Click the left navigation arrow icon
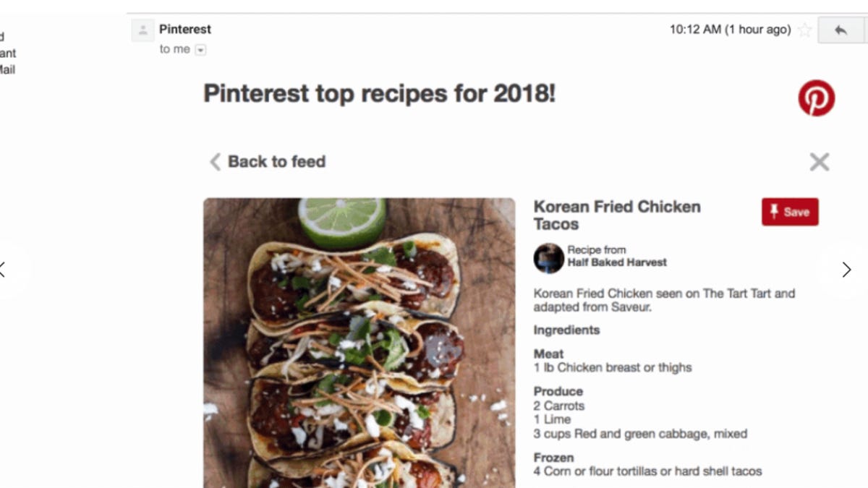The height and width of the screenshot is (488, 868). [x=2, y=270]
